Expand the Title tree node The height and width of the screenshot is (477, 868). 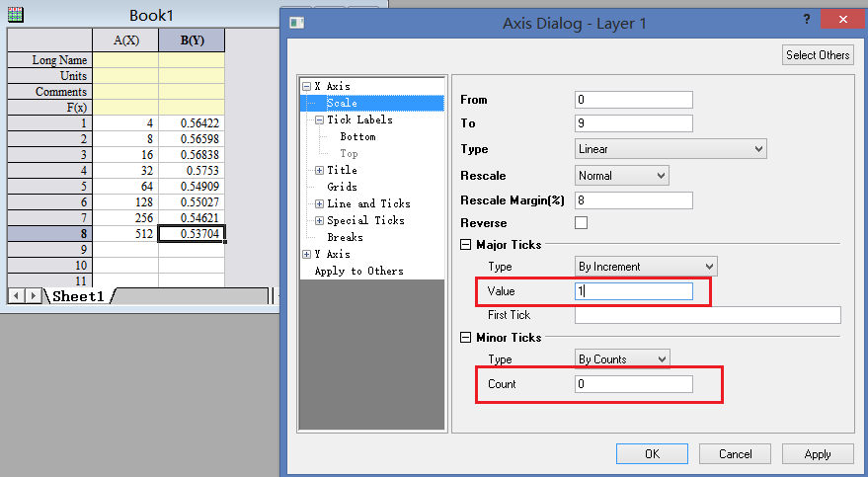[319, 171]
